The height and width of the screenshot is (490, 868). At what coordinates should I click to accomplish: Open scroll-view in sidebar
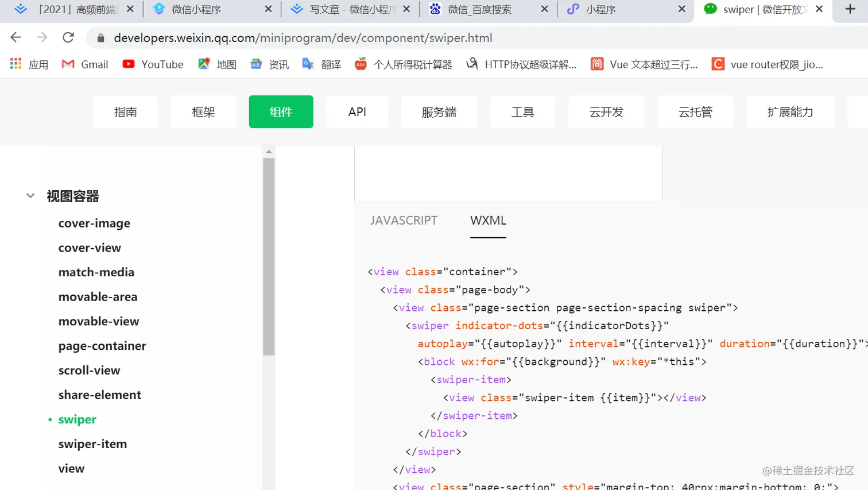(x=89, y=371)
